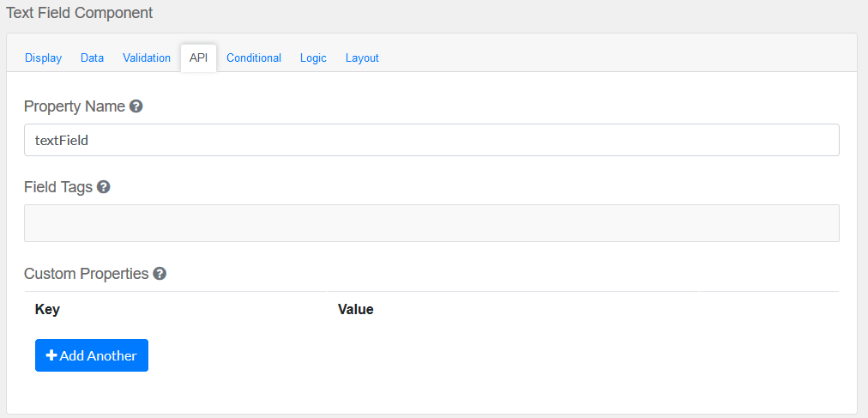Focus the Property Name input containing textField
Viewport: 868px width, 418px height.
tap(431, 140)
